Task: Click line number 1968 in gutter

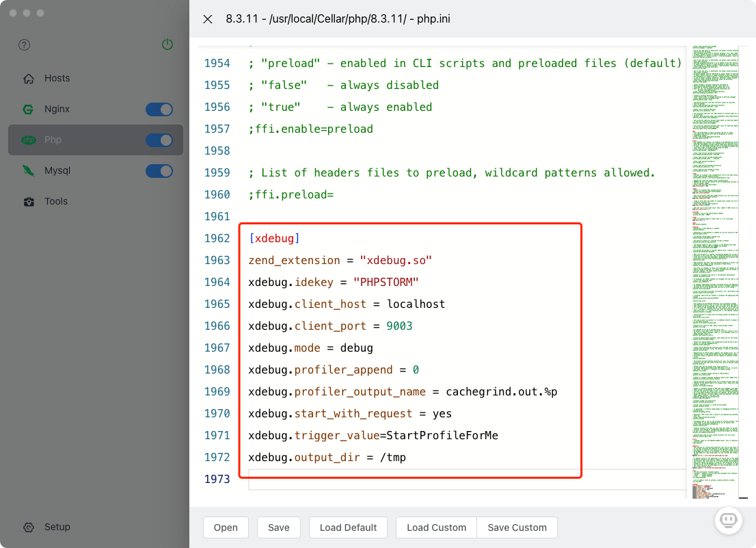Action: [217, 370]
